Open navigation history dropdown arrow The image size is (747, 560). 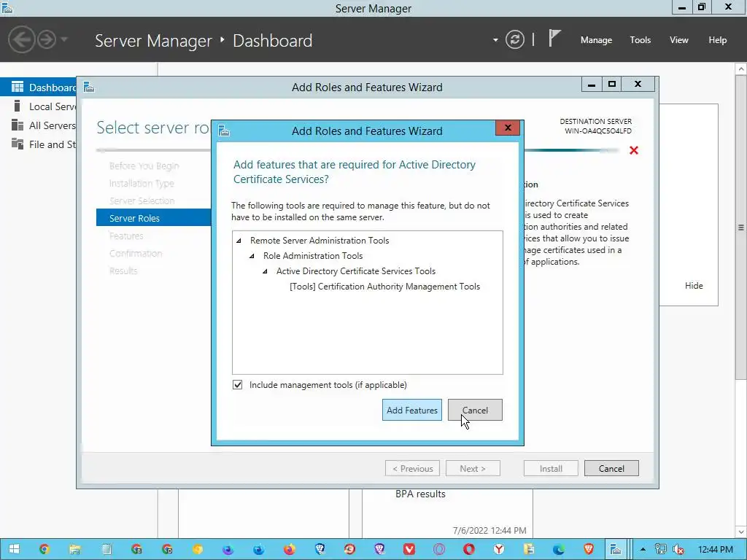[x=64, y=39]
